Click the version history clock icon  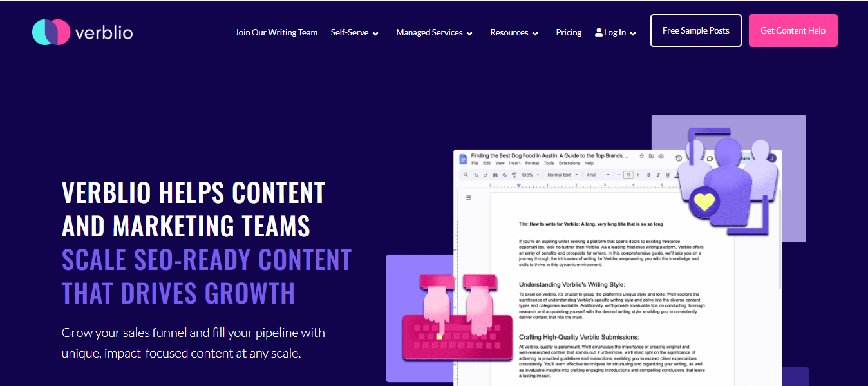[679, 158]
